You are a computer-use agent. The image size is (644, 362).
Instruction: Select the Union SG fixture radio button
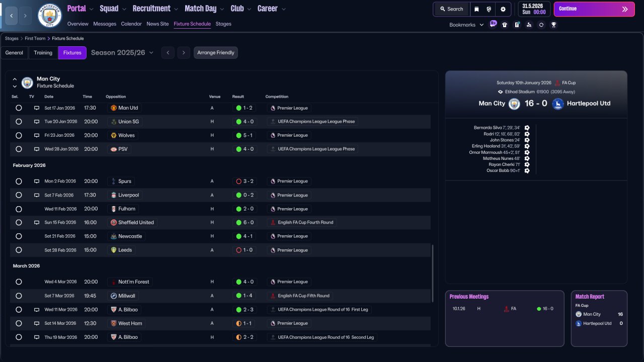click(19, 122)
